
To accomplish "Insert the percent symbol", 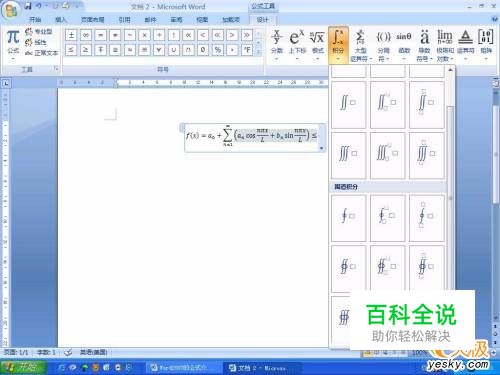I will point(218,50).
